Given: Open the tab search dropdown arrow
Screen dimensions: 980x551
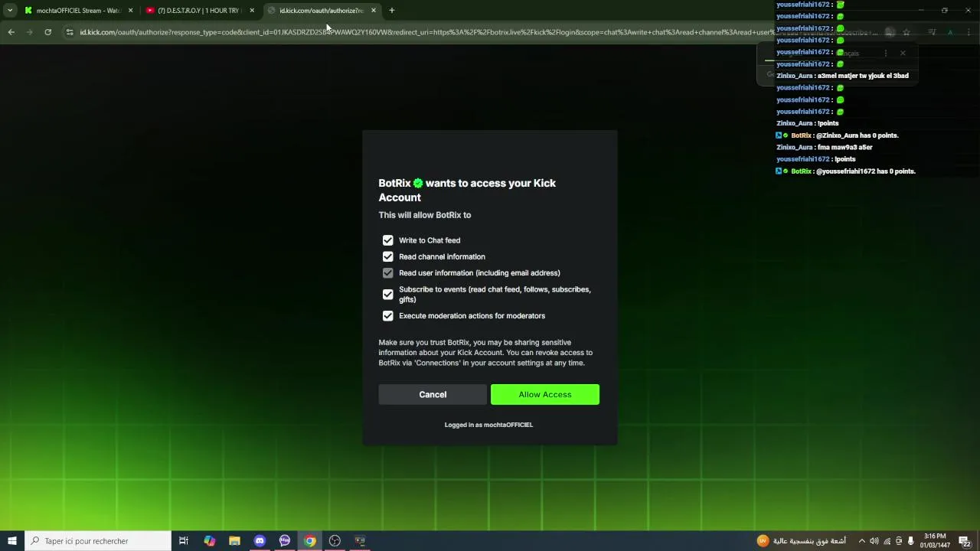Looking at the screenshot, I should pyautogui.click(x=10, y=11).
